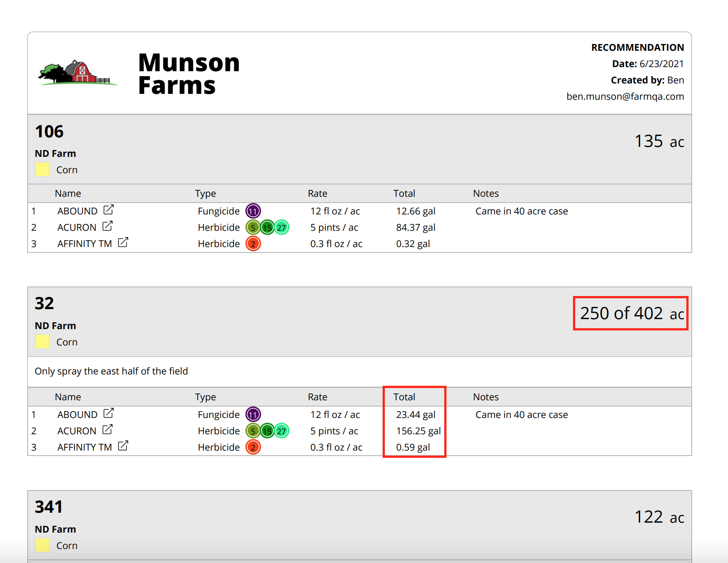Click purple group 11 badge for ABOUND in field 32
Image resolution: width=728 pixels, height=563 pixels.
(x=253, y=415)
